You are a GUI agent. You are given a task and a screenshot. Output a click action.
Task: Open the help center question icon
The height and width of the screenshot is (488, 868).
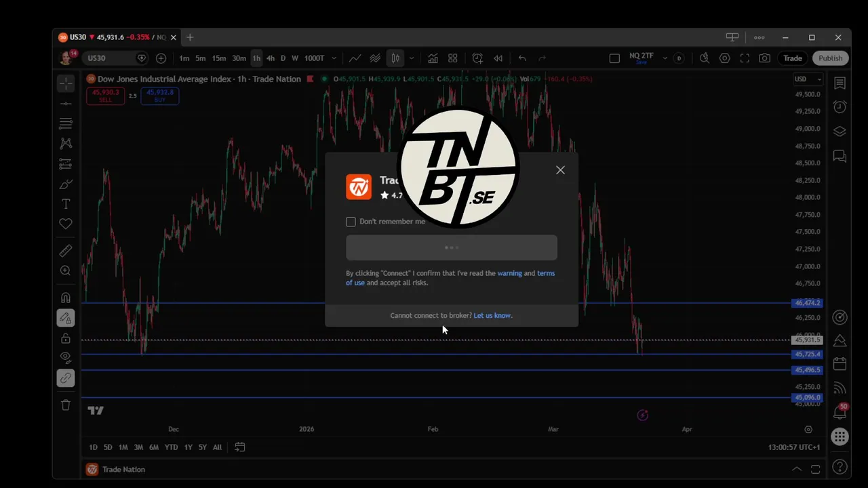(840, 467)
